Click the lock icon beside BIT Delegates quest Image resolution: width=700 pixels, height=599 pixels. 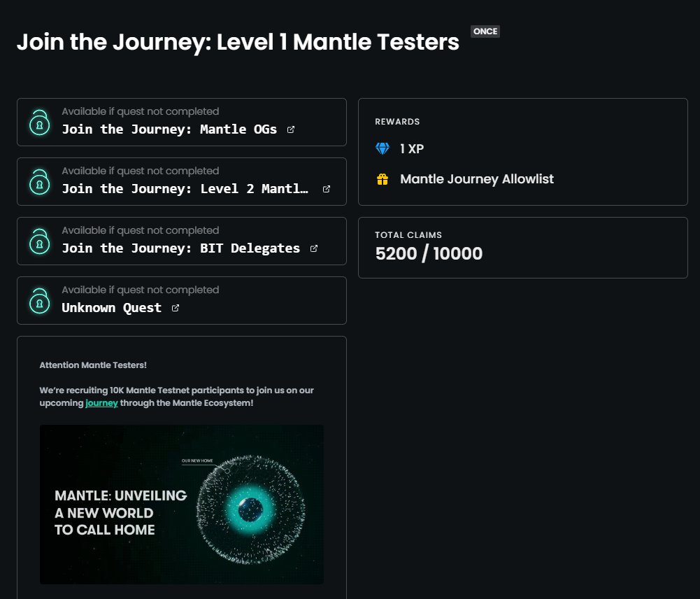(40, 241)
